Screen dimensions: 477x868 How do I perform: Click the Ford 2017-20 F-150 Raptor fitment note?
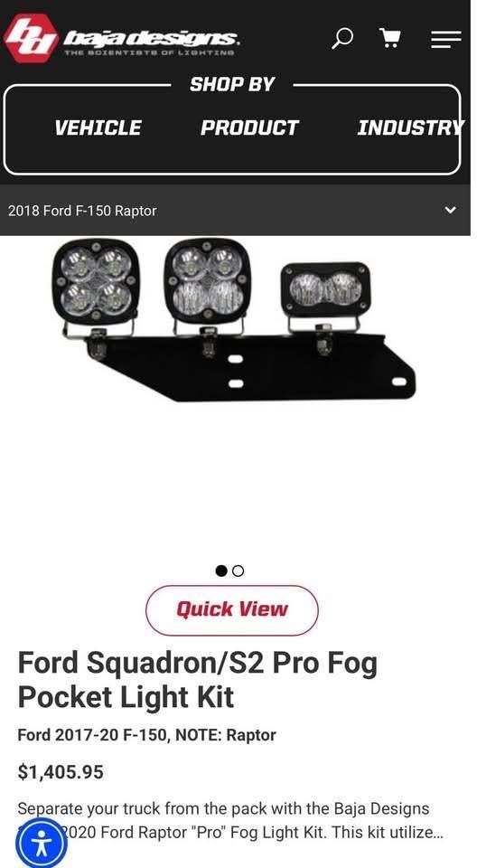click(x=146, y=735)
